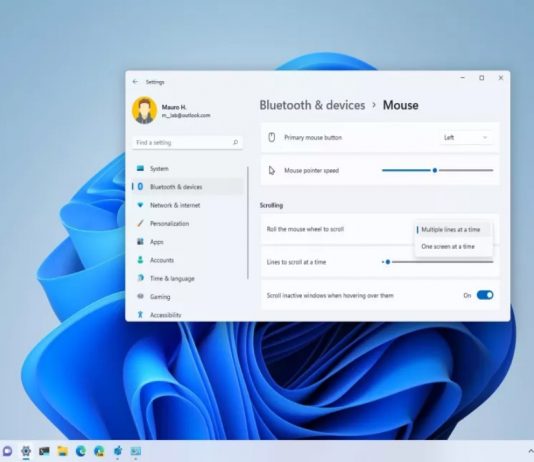Open Gaming settings page

pos(187,297)
